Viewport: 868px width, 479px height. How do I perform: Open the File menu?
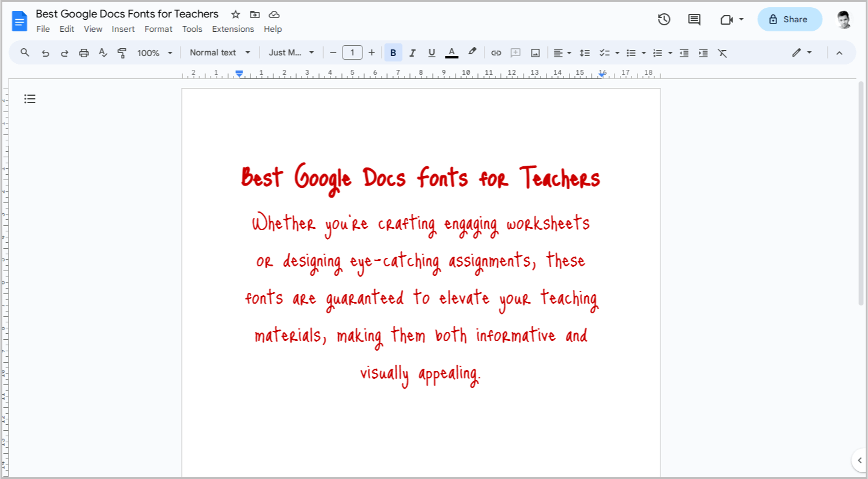point(43,29)
